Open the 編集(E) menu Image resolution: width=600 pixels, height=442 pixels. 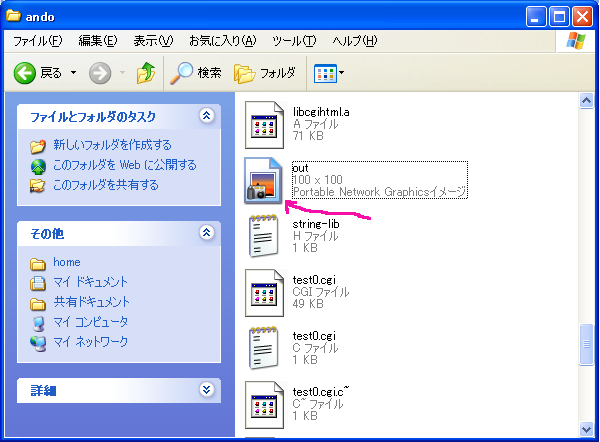[x=98, y=41]
